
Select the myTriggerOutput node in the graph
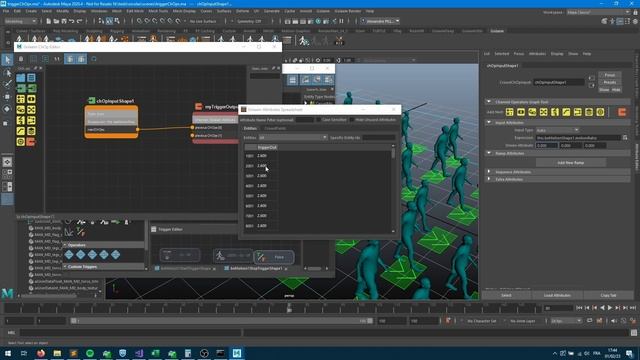tap(216, 128)
